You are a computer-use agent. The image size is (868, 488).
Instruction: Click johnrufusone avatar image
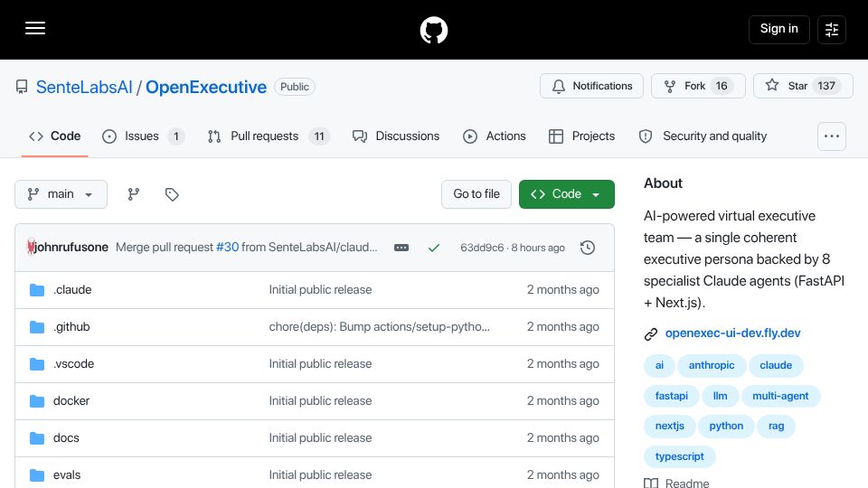coord(31,247)
